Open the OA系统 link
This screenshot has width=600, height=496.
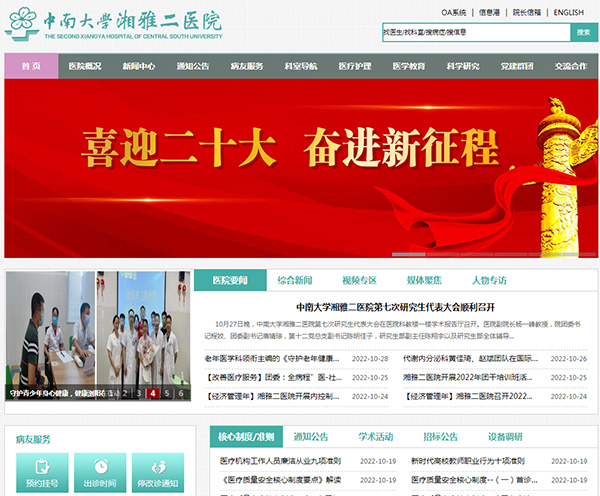pyautogui.click(x=454, y=13)
